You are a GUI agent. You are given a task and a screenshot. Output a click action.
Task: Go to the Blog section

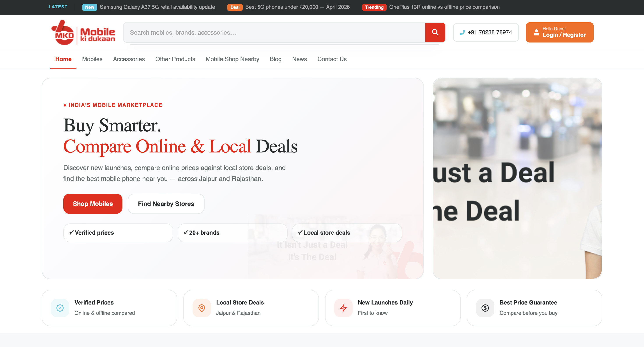coord(276,59)
